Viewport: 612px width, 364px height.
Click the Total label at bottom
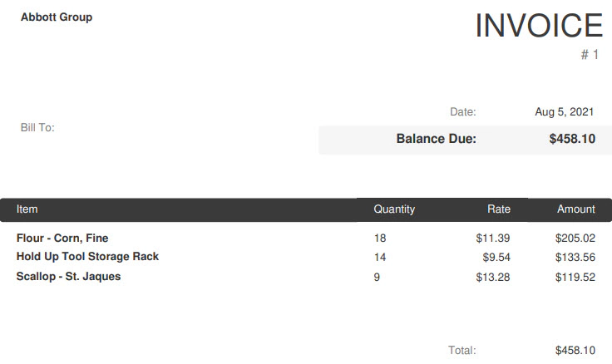[x=462, y=351]
